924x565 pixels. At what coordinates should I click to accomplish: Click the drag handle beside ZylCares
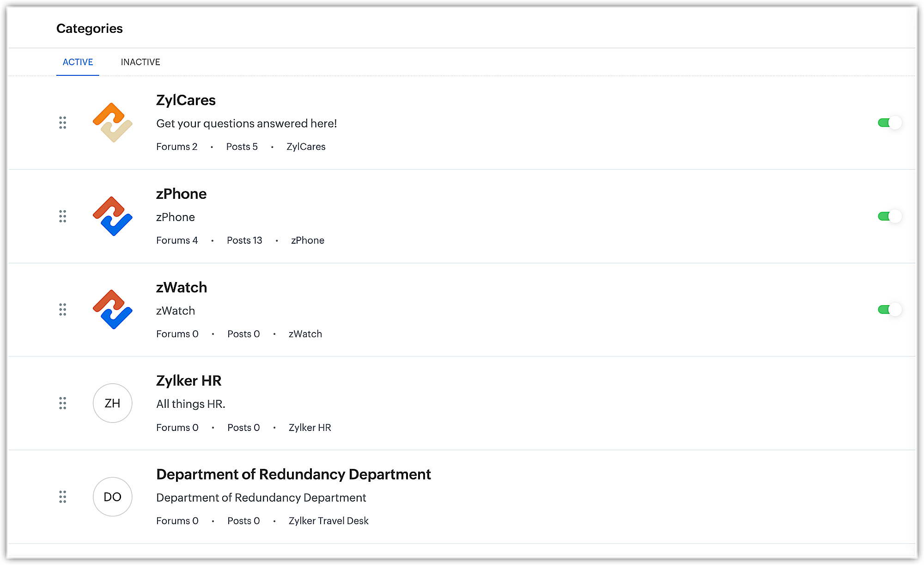pyautogui.click(x=63, y=123)
